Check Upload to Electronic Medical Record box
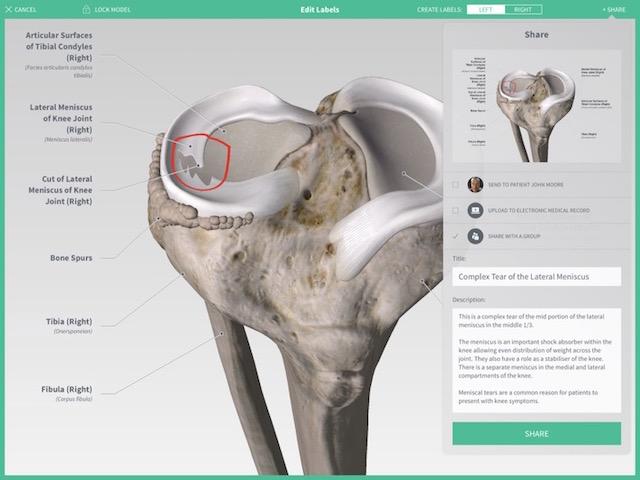Viewport: 640px width, 480px height. click(456, 211)
